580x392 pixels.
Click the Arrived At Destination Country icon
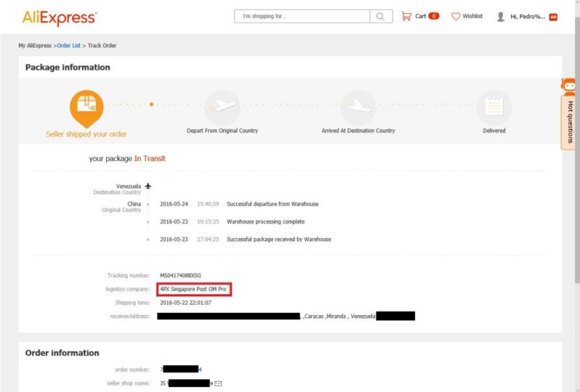tap(358, 107)
